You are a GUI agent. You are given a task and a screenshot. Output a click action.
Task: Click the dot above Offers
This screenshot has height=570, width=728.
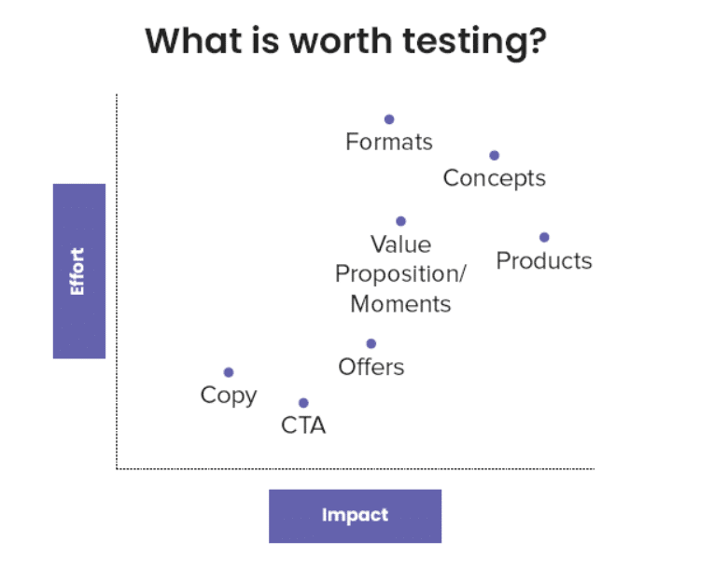[x=371, y=343]
